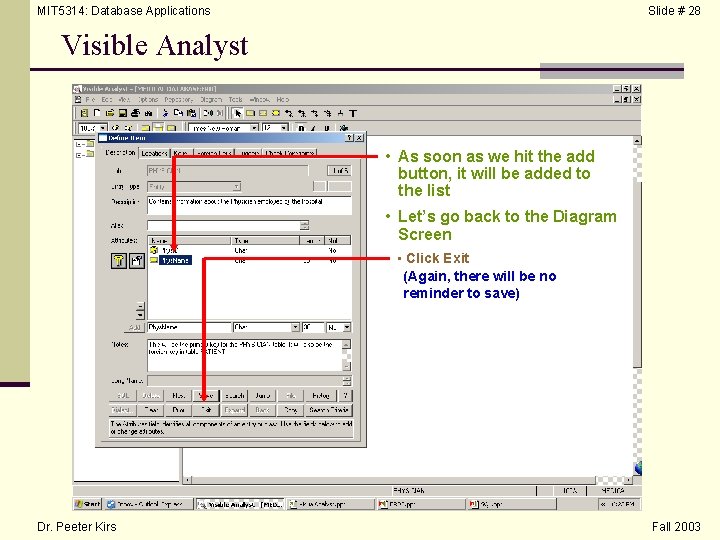Image resolution: width=720 pixels, height=540 pixels.
Task: Open the File menu
Action: 90,99
